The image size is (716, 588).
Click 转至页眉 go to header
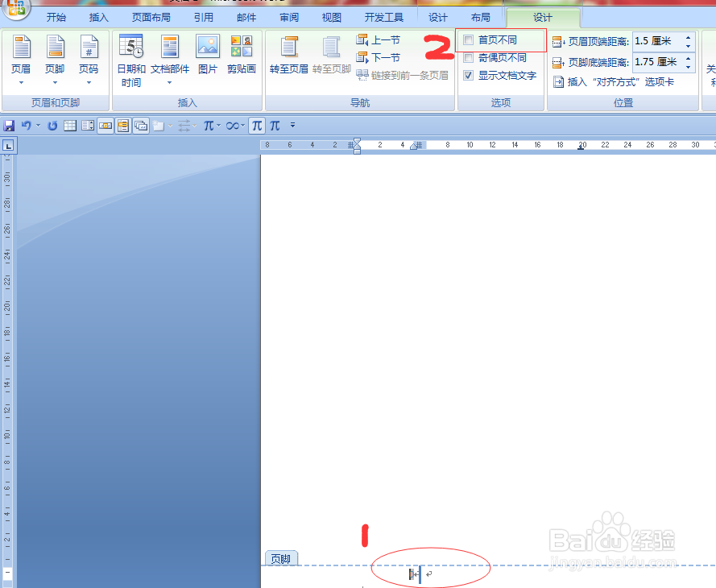(x=288, y=54)
